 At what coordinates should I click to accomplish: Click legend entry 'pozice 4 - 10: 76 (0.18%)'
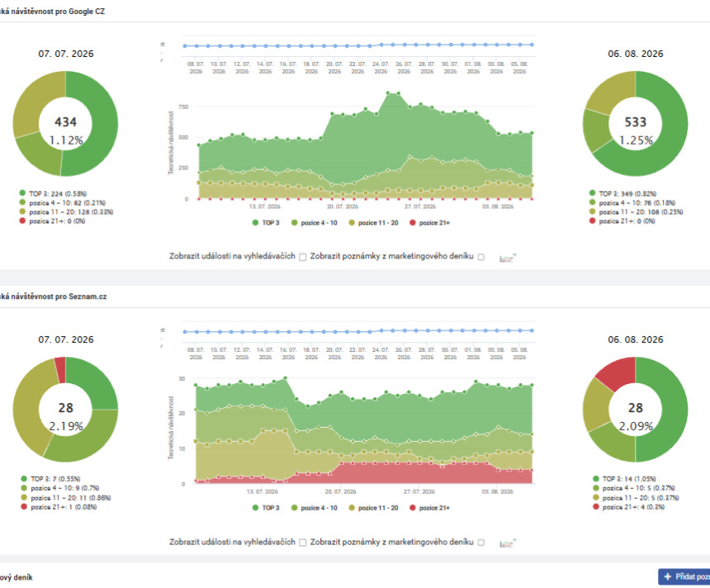(632, 202)
